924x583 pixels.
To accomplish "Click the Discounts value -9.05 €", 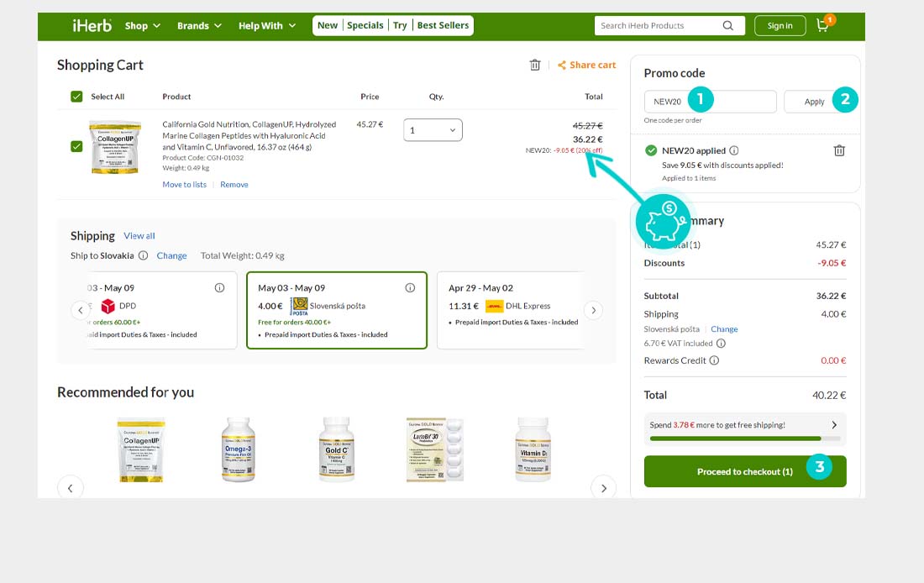I will click(x=832, y=263).
